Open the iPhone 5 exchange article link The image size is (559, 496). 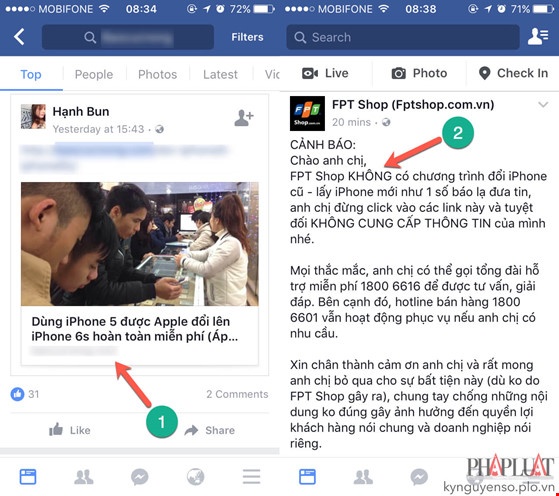coord(139,273)
